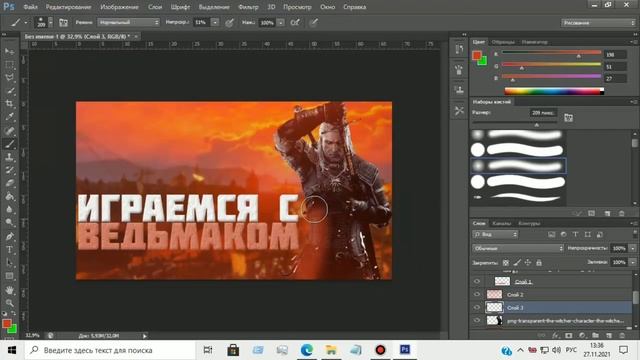Select the Zoom tool

click(9, 302)
